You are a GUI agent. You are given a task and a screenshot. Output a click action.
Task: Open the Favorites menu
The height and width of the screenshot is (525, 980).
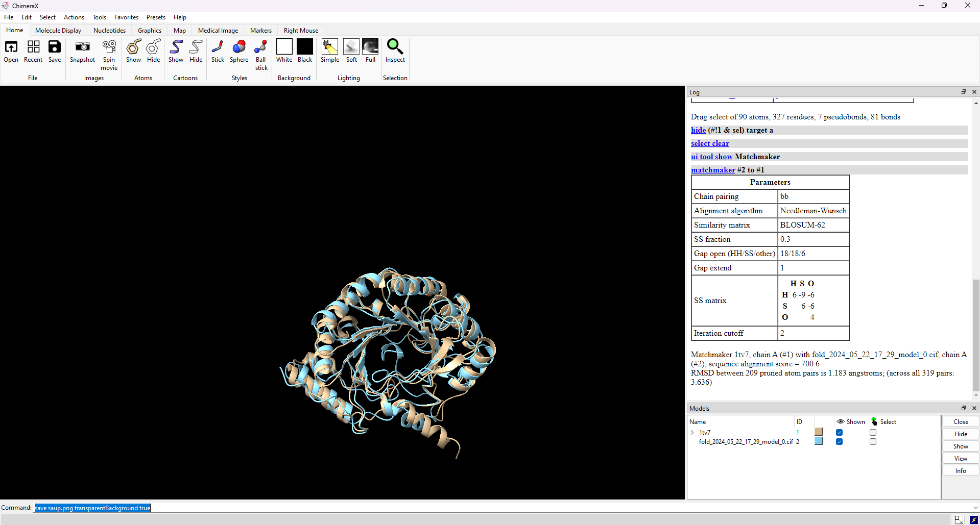pyautogui.click(x=126, y=17)
